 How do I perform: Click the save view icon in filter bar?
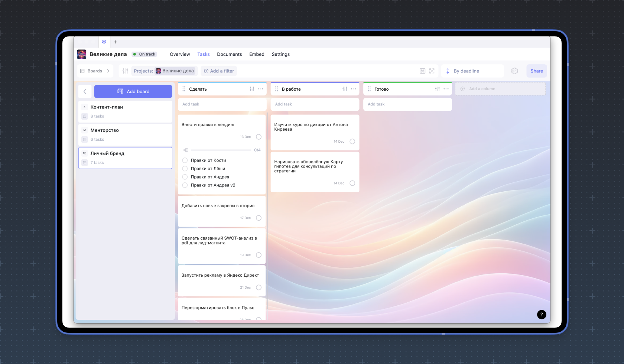tap(422, 71)
